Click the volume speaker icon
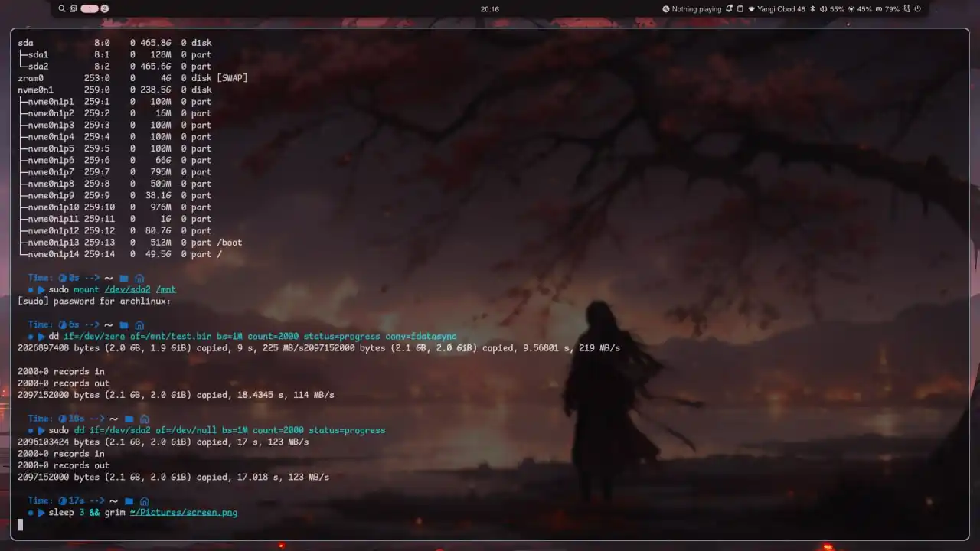 click(823, 9)
